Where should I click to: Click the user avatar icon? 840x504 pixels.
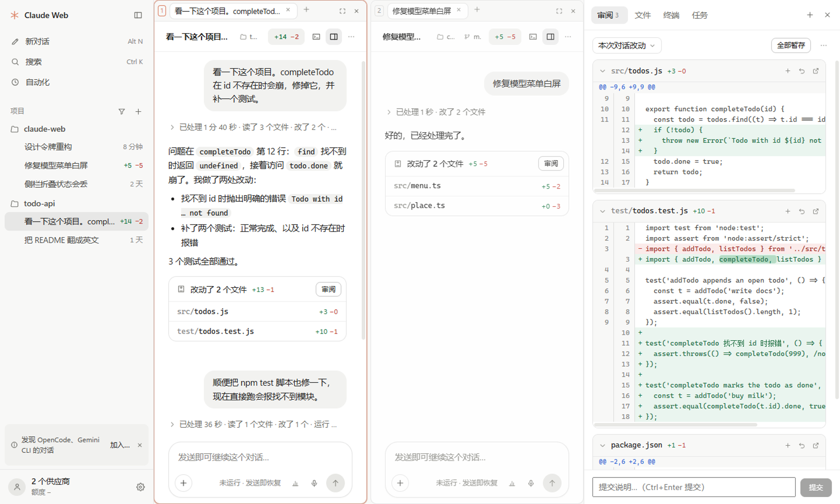point(17,487)
